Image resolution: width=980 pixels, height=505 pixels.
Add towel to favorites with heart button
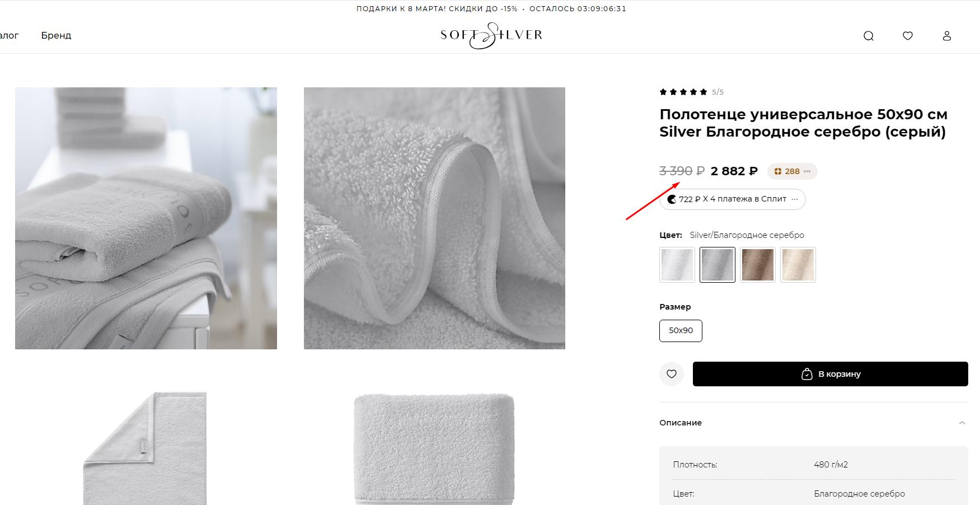pyautogui.click(x=672, y=374)
